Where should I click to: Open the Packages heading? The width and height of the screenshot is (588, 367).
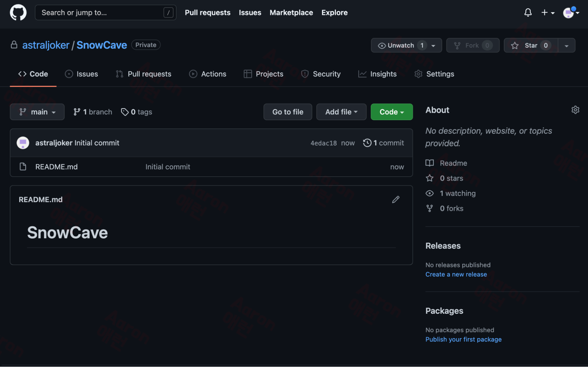point(444,311)
